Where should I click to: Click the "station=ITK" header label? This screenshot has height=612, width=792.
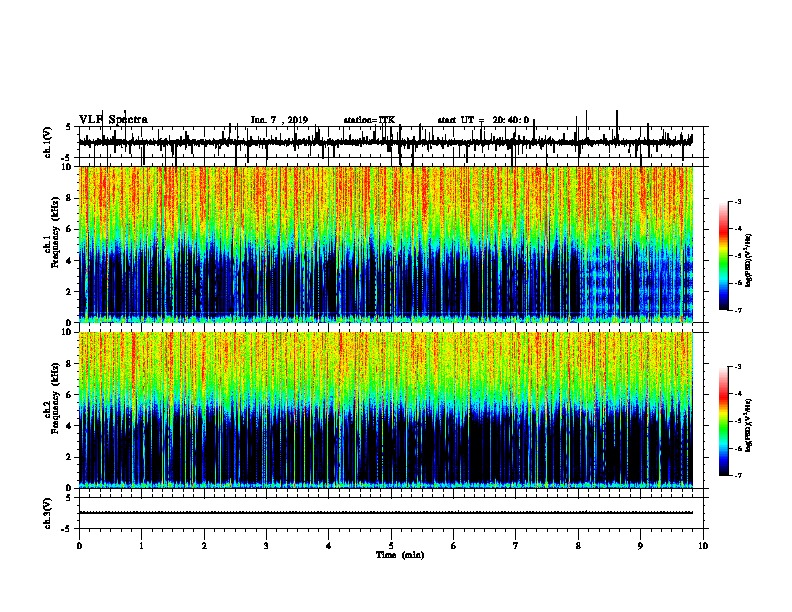point(369,120)
